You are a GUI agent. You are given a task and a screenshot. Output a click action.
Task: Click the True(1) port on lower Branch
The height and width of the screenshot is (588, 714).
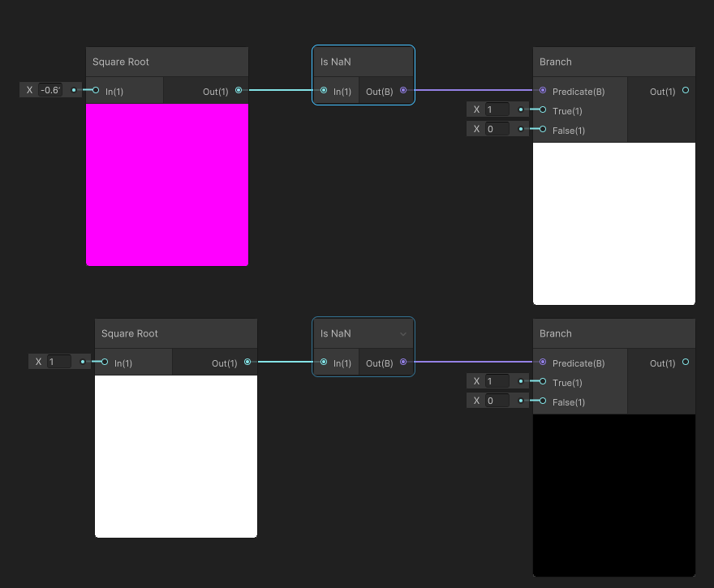point(543,381)
